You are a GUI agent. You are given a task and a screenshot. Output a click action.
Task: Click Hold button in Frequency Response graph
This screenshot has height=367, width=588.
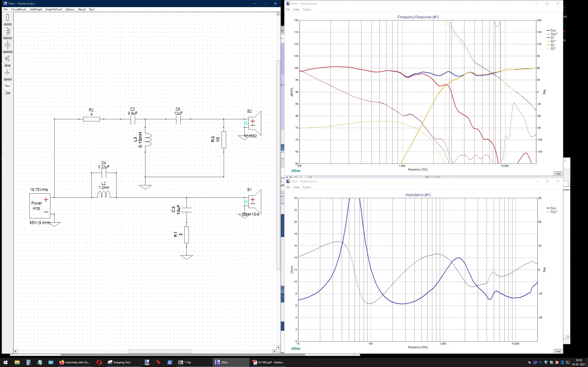pos(558,174)
